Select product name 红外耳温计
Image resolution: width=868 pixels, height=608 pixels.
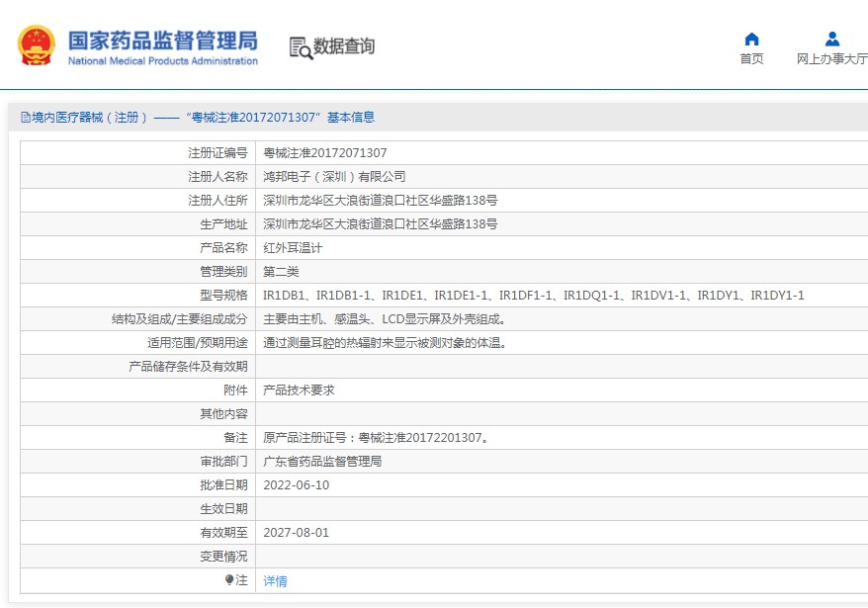click(293, 248)
